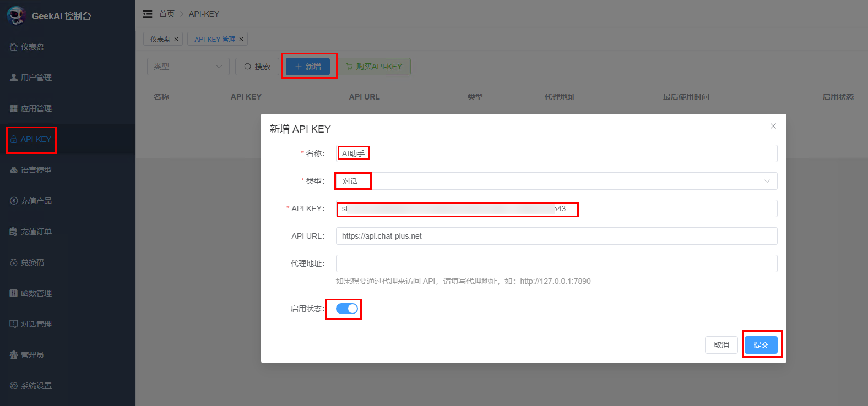Click 购买API-KEY button
This screenshot has width=868, height=406.
pyautogui.click(x=374, y=67)
